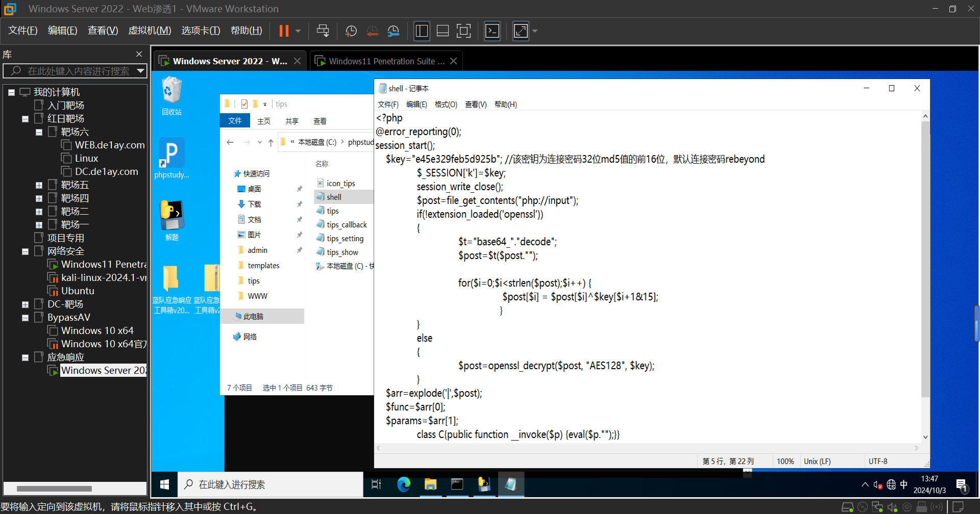The height and width of the screenshot is (514, 980).
Task: Launch Microsoft Edge from guest taskbar
Action: pos(404,484)
